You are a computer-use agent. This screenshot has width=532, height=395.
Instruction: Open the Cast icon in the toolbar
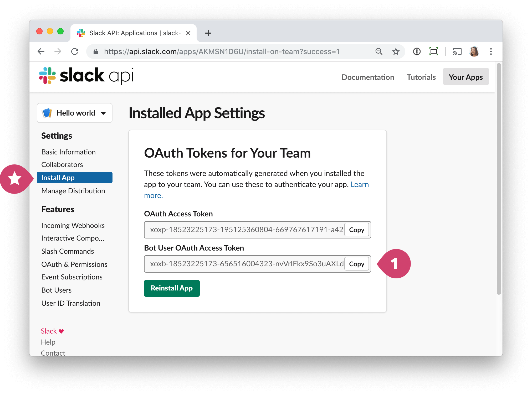tap(457, 51)
